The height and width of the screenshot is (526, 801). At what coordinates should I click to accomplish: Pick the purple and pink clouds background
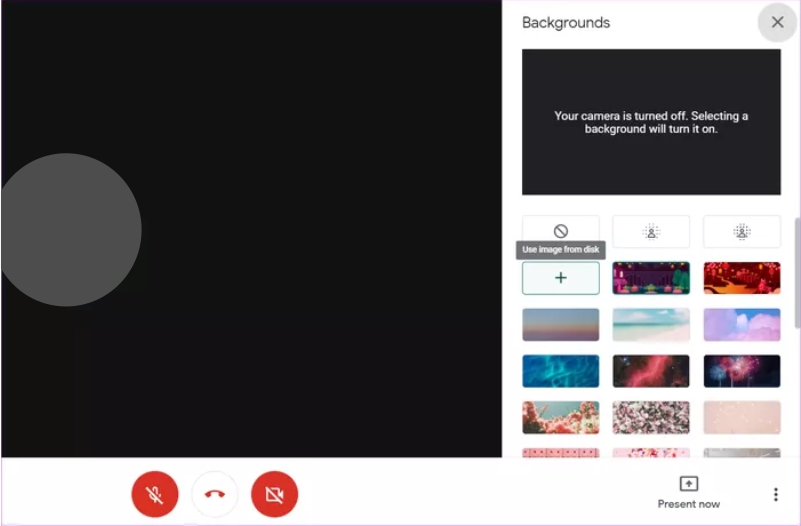tap(742, 324)
